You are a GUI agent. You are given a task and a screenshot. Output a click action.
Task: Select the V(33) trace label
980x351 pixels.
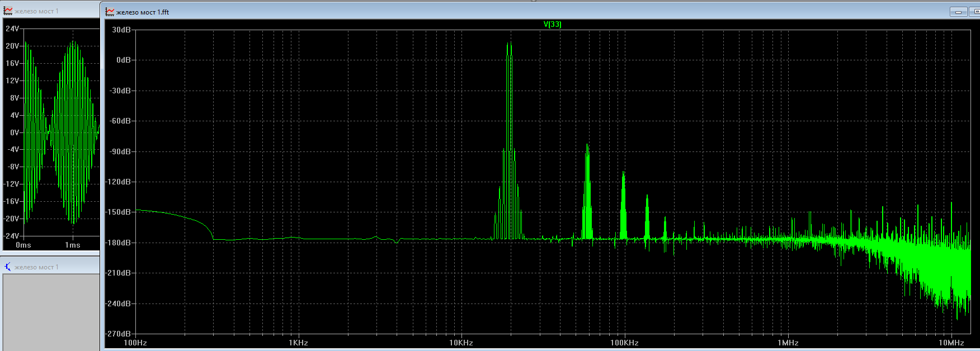(x=552, y=24)
